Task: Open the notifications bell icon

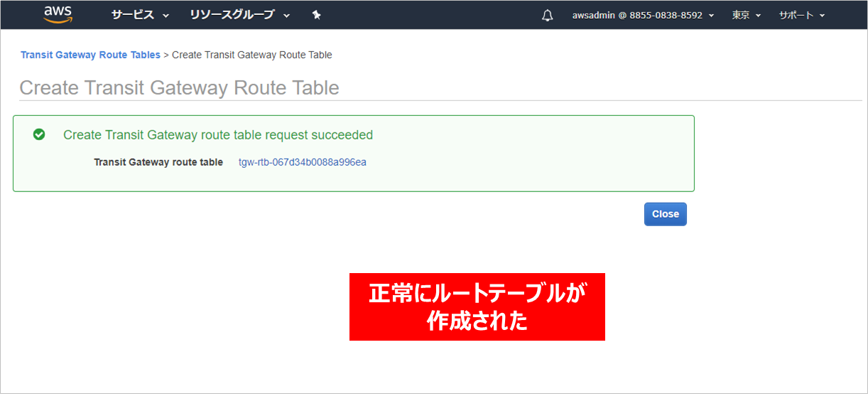Action: pyautogui.click(x=547, y=16)
